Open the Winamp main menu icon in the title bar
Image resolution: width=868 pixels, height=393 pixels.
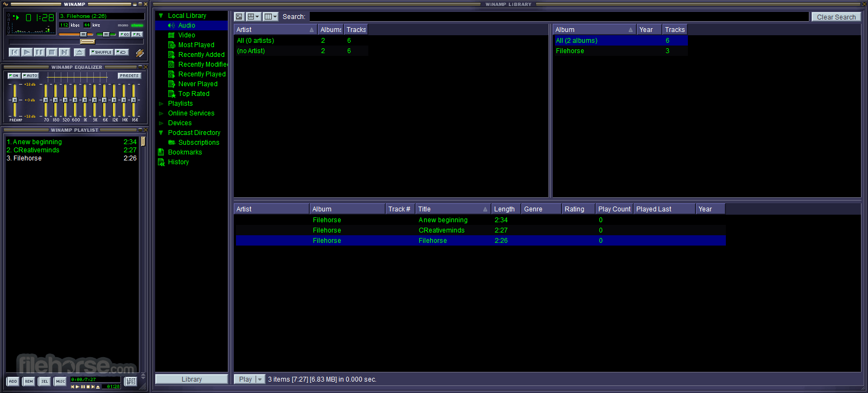(x=5, y=4)
